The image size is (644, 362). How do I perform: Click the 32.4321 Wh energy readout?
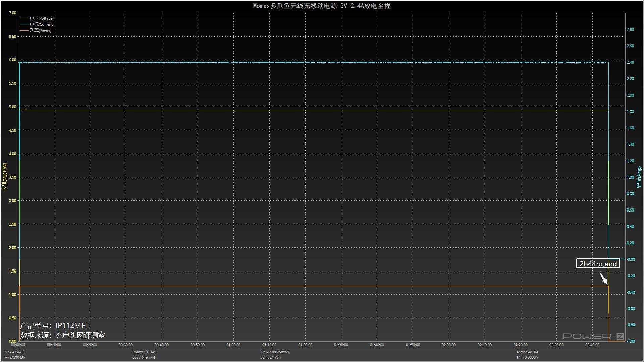pyautogui.click(x=271, y=357)
